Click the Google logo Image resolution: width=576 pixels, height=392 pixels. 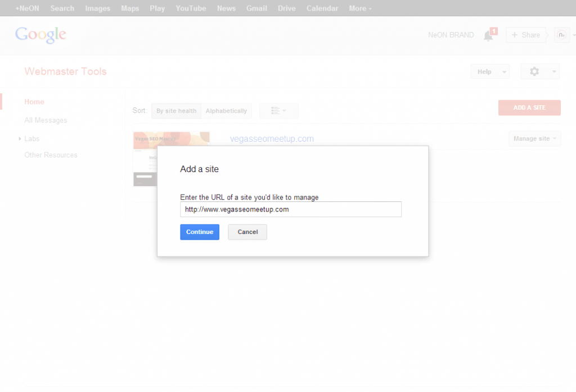coord(40,35)
